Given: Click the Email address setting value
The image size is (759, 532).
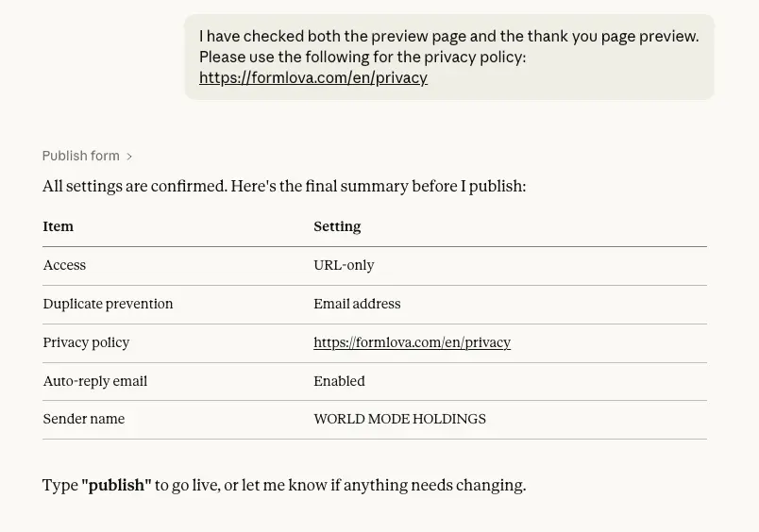Looking at the screenshot, I should pos(357,304).
